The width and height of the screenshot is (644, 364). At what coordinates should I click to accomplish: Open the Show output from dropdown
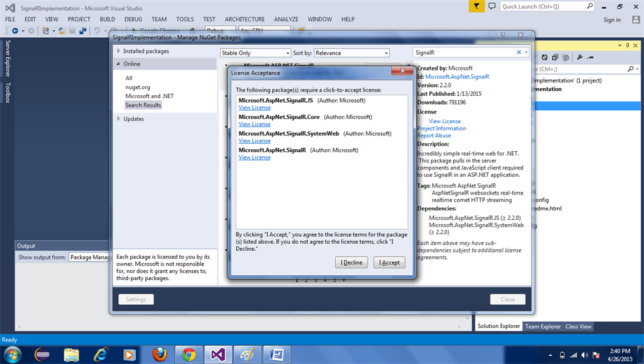point(89,257)
